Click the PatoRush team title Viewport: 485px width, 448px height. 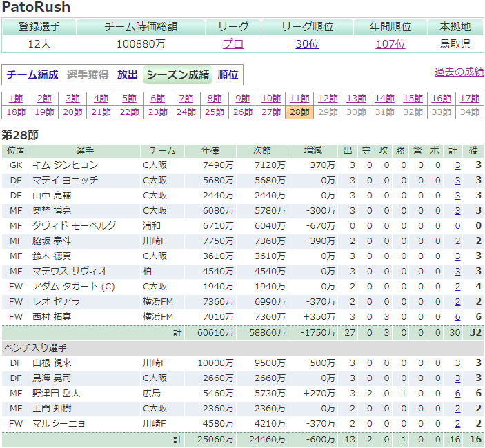click(x=36, y=7)
